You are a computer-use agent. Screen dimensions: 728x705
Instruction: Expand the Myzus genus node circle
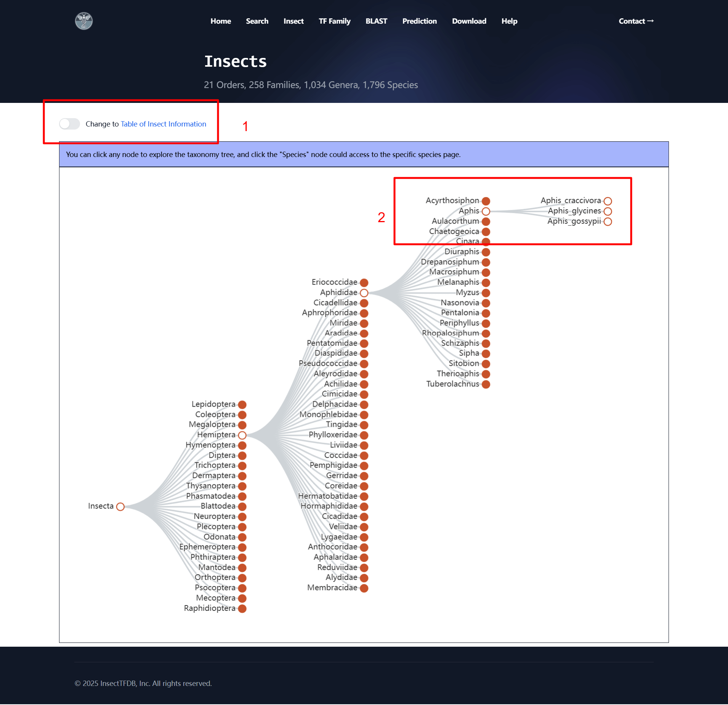[486, 293]
